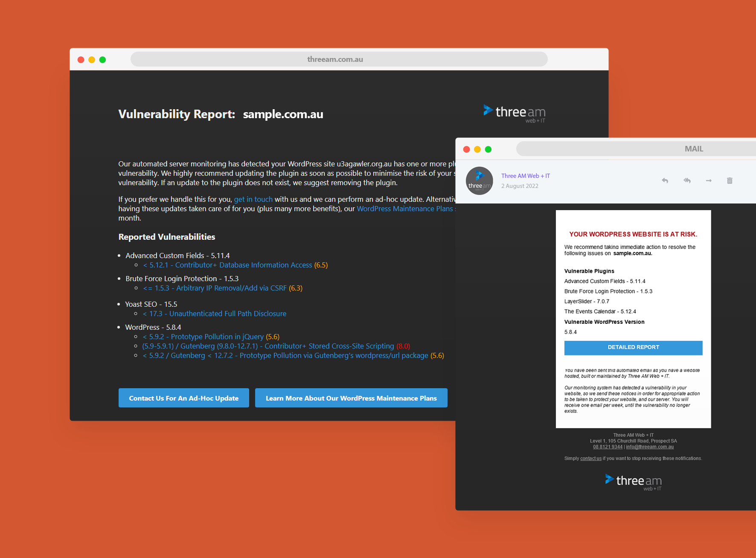756x558 pixels.
Task: Click the 'Vulnerability Report: sample.com.au' heading
Action: coord(221,114)
